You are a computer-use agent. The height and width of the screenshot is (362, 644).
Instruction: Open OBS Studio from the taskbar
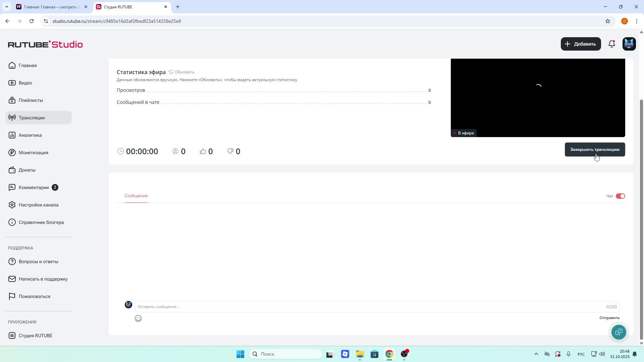(x=405, y=354)
